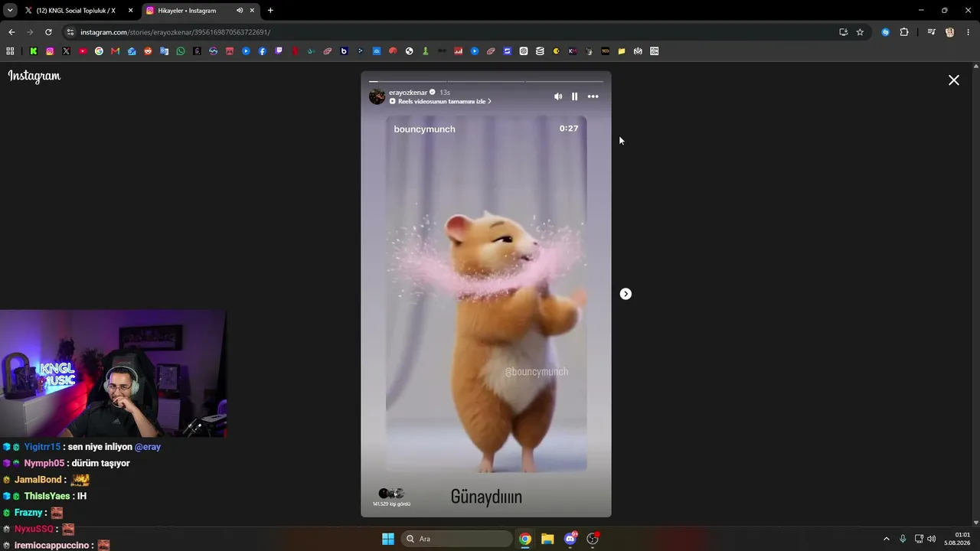Click Yigitrr15 username in chat

(x=42, y=447)
